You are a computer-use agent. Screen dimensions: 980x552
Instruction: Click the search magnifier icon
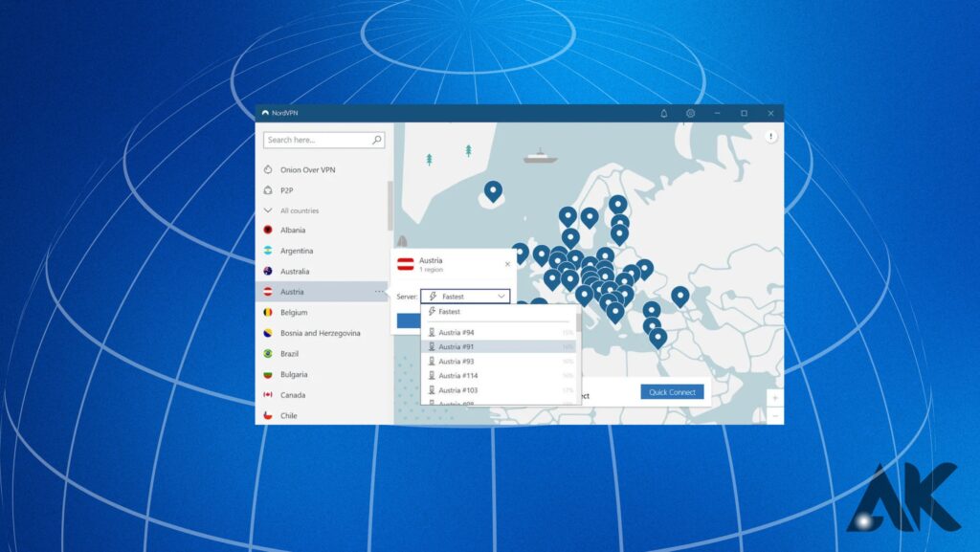click(x=377, y=140)
